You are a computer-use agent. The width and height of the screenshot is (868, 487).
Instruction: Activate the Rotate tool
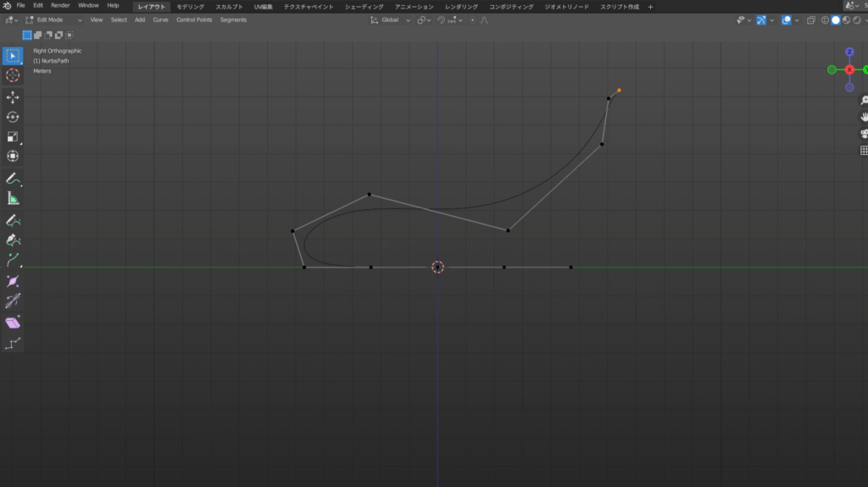pos(13,117)
